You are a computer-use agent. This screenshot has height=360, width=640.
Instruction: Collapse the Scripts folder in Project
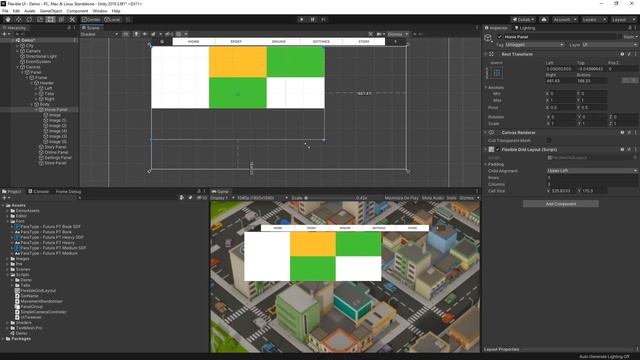(x=8, y=275)
